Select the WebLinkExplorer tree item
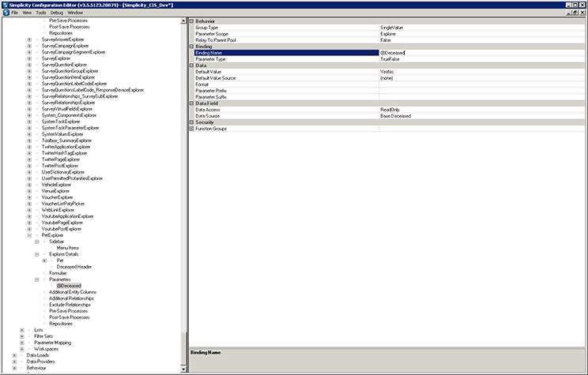The width and height of the screenshot is (588, 375). (58, 210)
